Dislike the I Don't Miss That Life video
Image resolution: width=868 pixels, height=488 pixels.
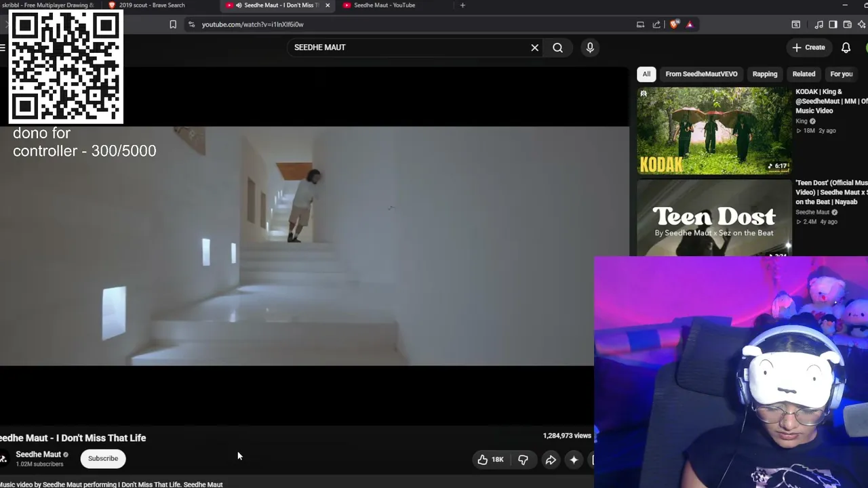(x=523, y=460)
